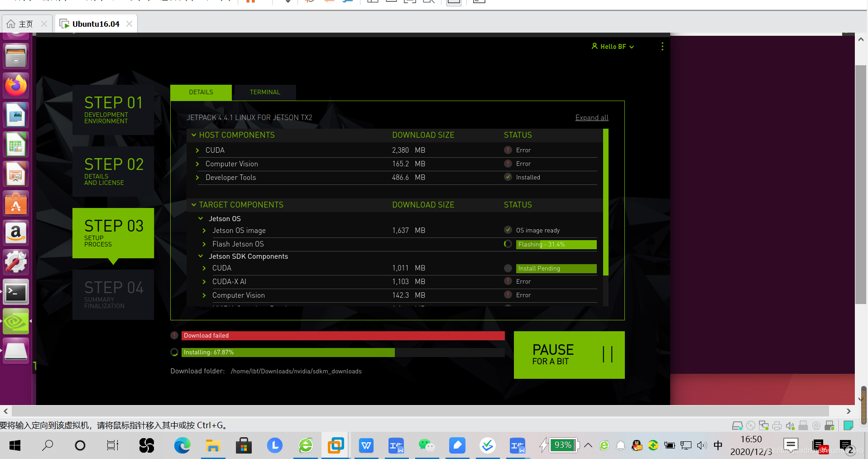Expand the host Computer Vision row
This screenshot has height=459, width=868.
tap(197, 164)
